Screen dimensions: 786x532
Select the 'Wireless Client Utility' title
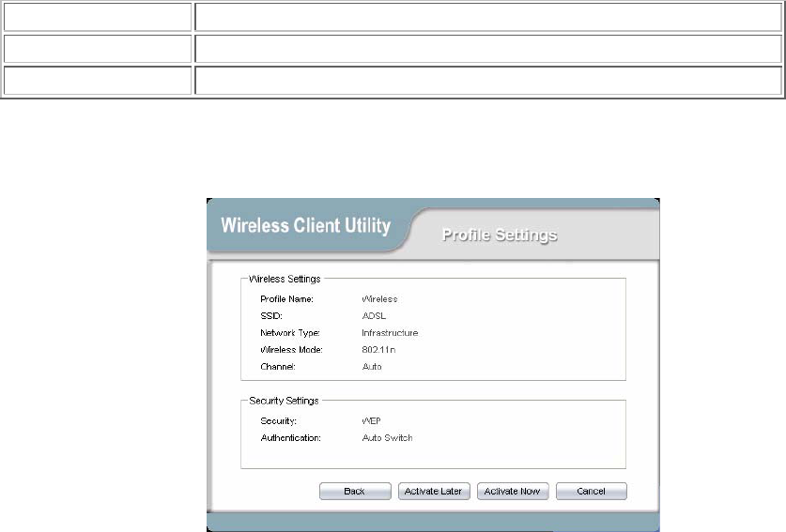pyautogui.click(x=306, y=225)
